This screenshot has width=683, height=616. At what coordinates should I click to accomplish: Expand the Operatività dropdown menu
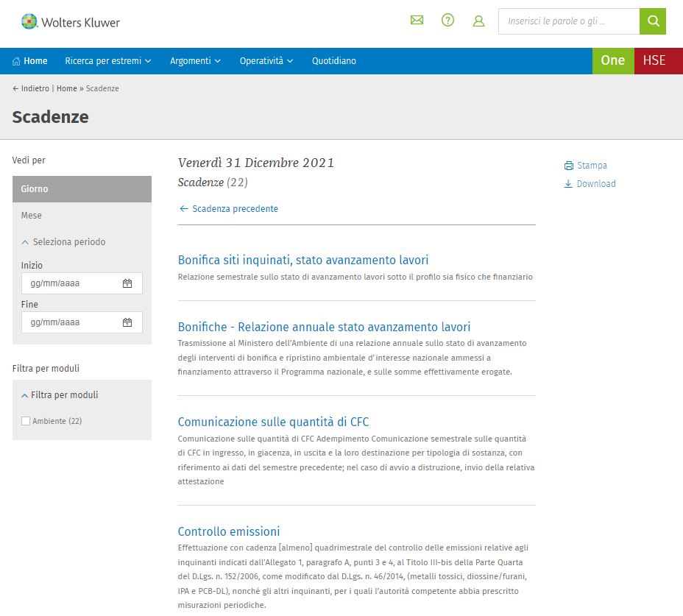point(266,61)
